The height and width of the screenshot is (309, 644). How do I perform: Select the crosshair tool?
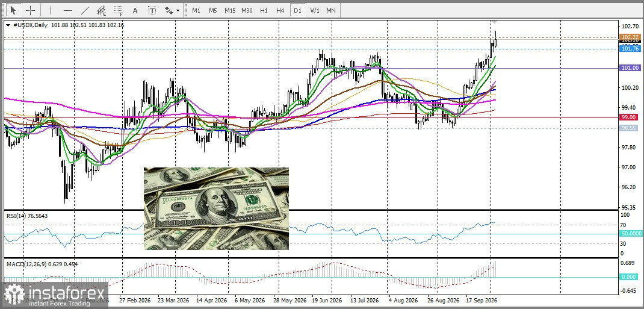(30, 10)
